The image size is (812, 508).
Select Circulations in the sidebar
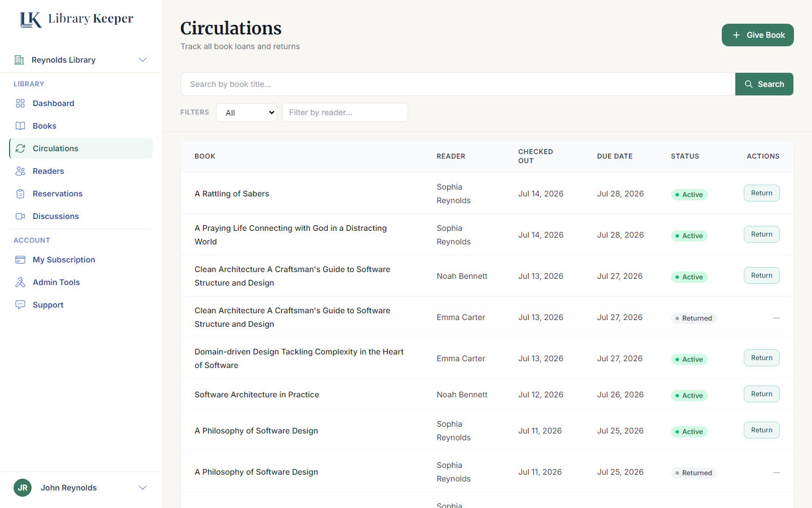tap(81, 148)
